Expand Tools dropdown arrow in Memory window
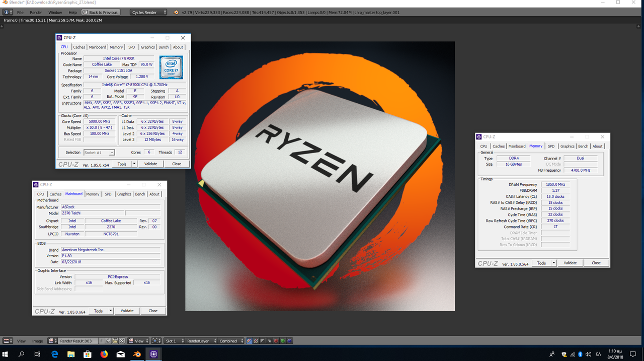Image resolution: width=644 pixels, height=361 pixels. click(554, 263)
